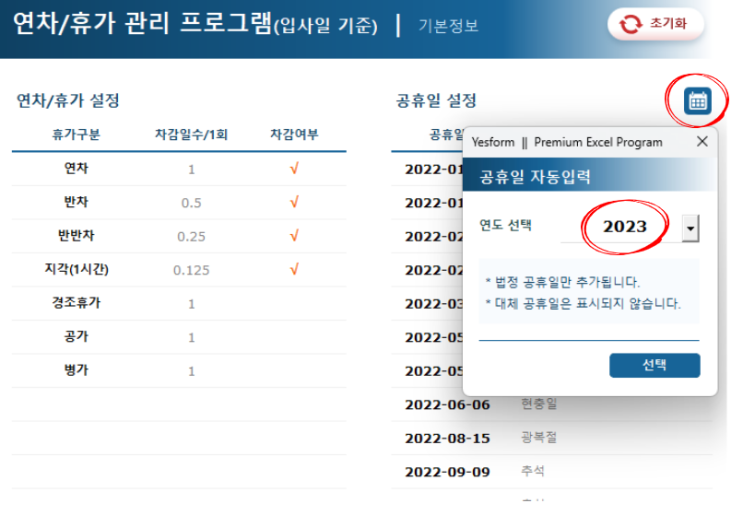The image size is (743, 515).
Task: Click the 공휴일 설정 section title
Action: tap(436, 101)
